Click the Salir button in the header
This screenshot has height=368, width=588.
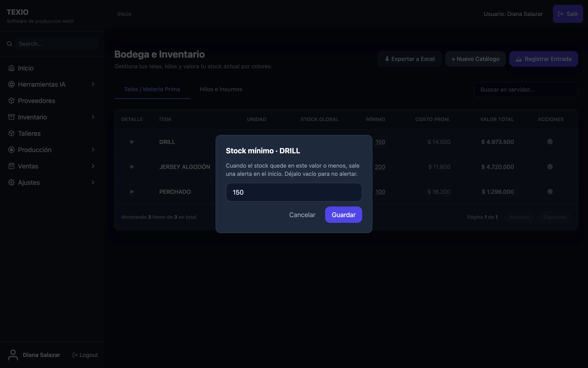click(x=568, y=14)
